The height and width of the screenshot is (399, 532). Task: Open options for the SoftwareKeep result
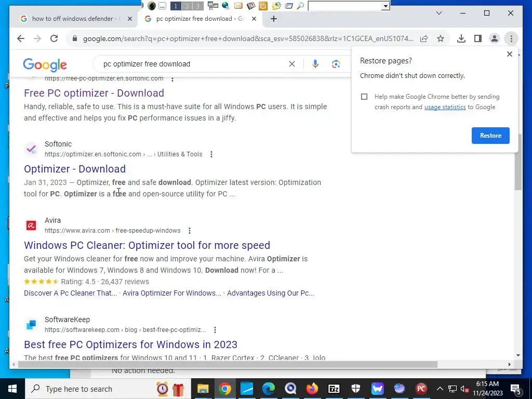[215, 330]
